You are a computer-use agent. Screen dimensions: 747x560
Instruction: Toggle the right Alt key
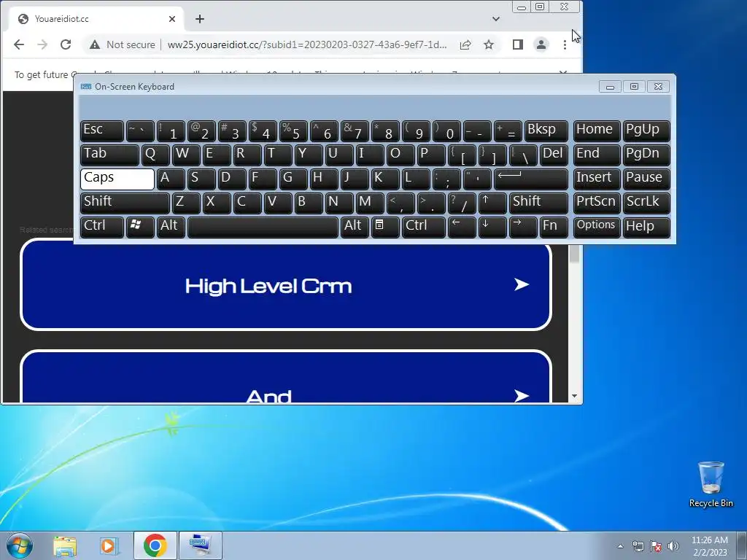355,227
